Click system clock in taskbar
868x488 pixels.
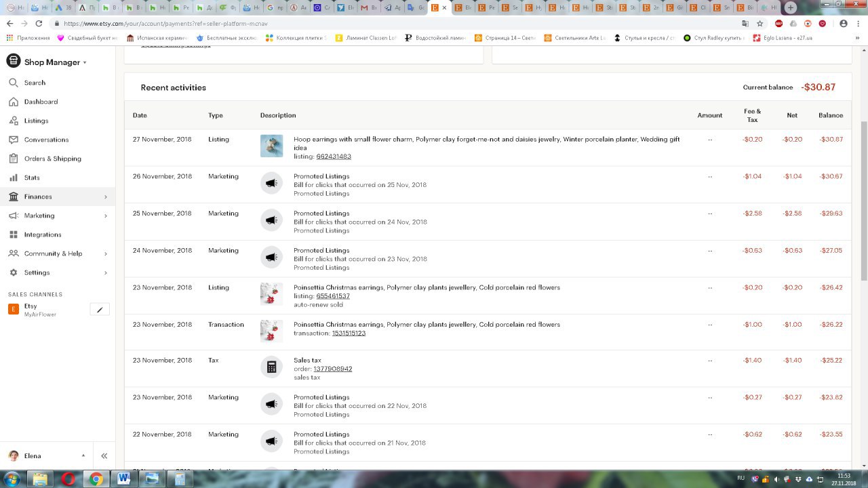pyautogui.click(x=844, y=479)
